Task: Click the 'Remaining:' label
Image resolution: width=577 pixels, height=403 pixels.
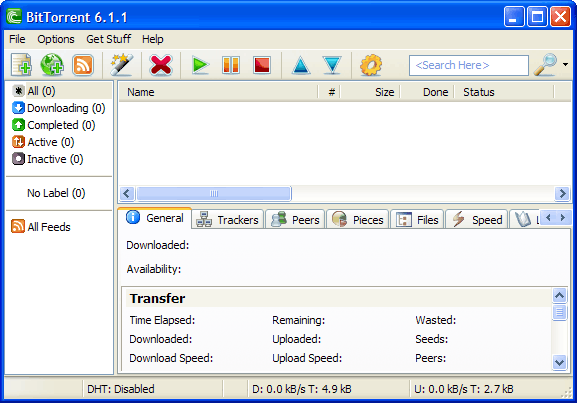Action: click(298, 320)
